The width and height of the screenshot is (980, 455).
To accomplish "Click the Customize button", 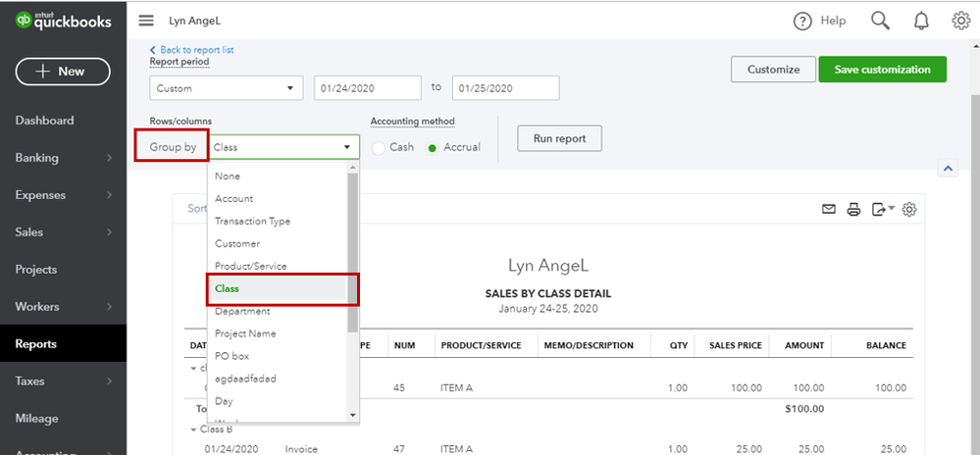I will point(773,70).
